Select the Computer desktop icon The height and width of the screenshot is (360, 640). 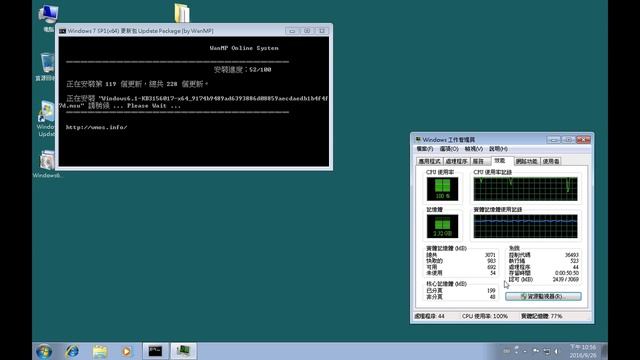[x=49, y=18]
